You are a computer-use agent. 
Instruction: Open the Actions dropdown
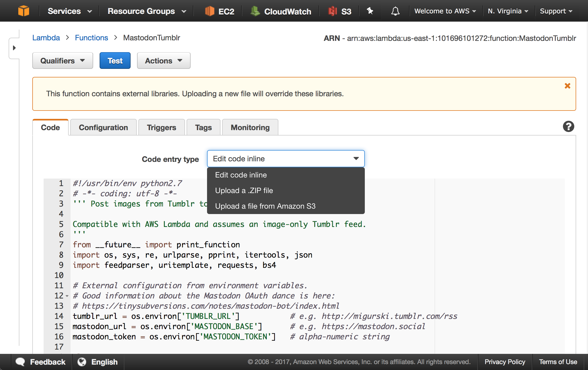pos(164,61)
